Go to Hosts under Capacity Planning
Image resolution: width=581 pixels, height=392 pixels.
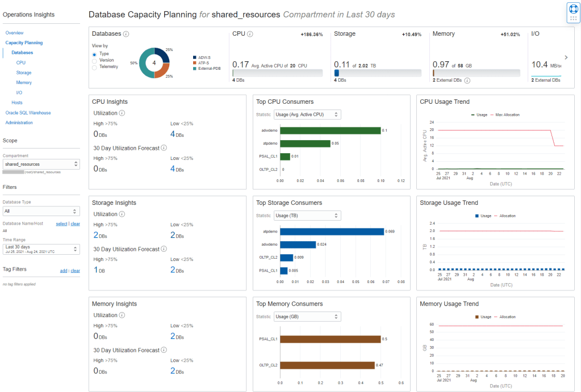17,103
